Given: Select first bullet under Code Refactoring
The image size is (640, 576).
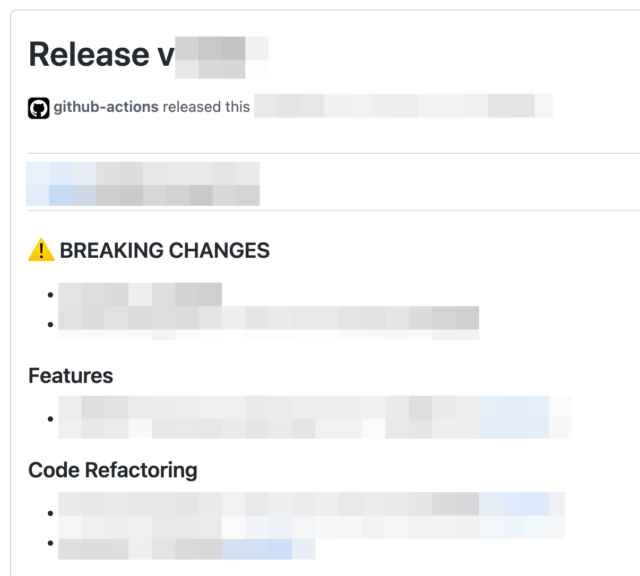Looking at the screenshot, I should click(x=311, y=516).
